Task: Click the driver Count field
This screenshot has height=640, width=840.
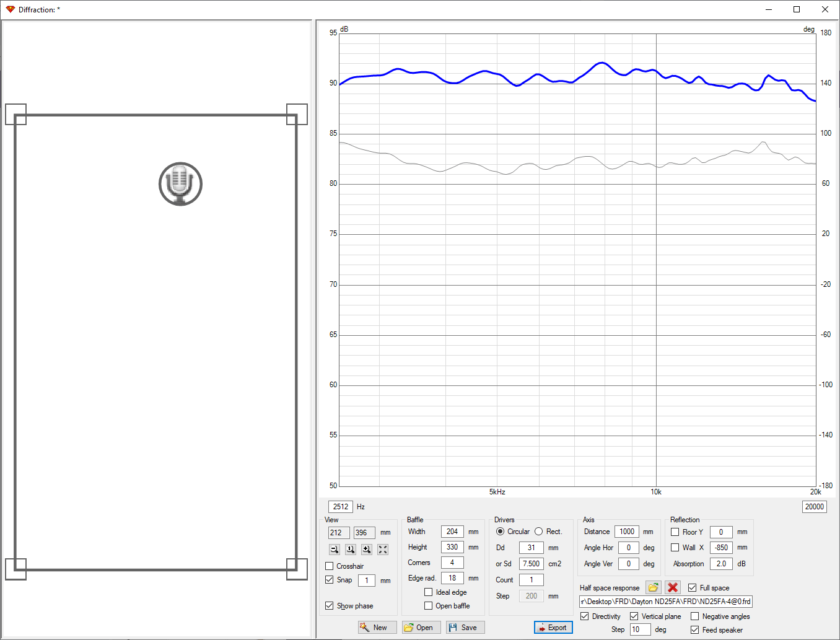Action: pyautogui.click(x=532, y=580)
